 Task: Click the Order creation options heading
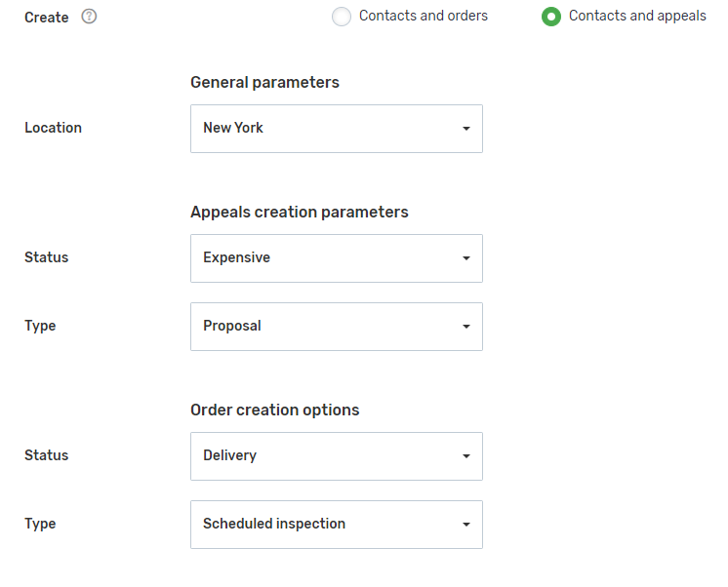click(x=274, y=411)
